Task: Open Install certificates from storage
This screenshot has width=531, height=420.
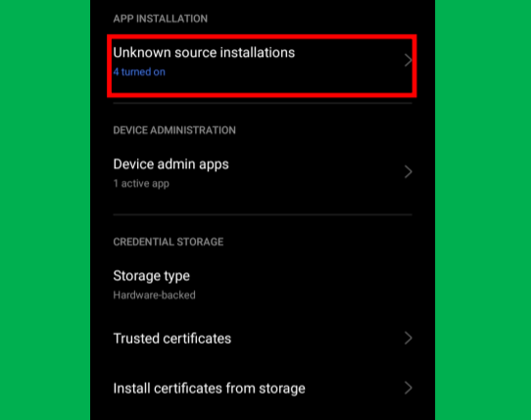Action: 263,389
